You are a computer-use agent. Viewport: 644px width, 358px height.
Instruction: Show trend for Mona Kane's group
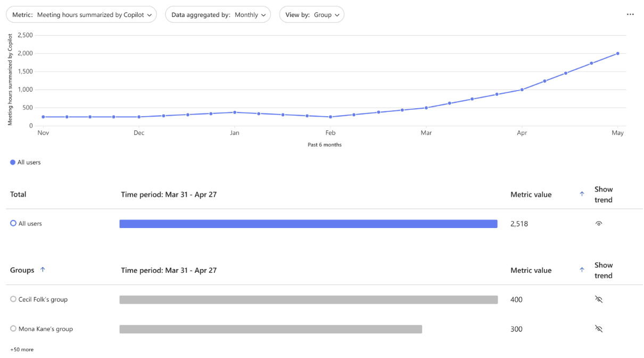pos(599,329)
